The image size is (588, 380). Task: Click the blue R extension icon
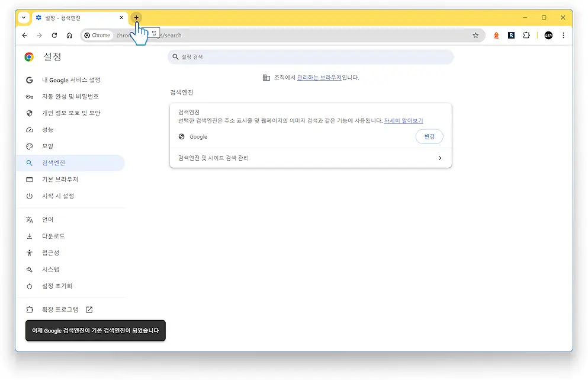point(511,36)
